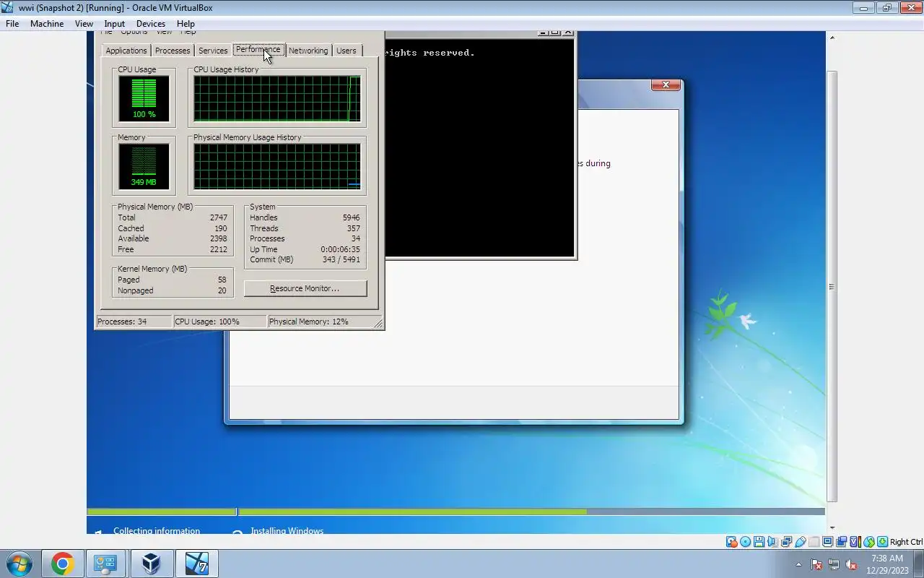924x578 pixels.
Task: Switch to the Applications tab
Action: click(126, 51)
